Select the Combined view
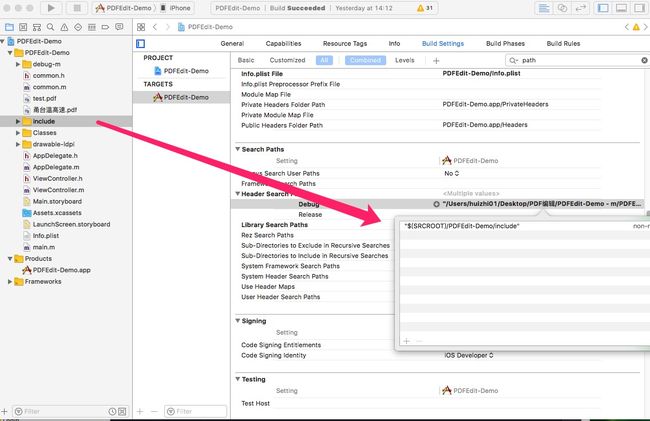This screenshot has height=421, width=650. (x=365, y=60)
